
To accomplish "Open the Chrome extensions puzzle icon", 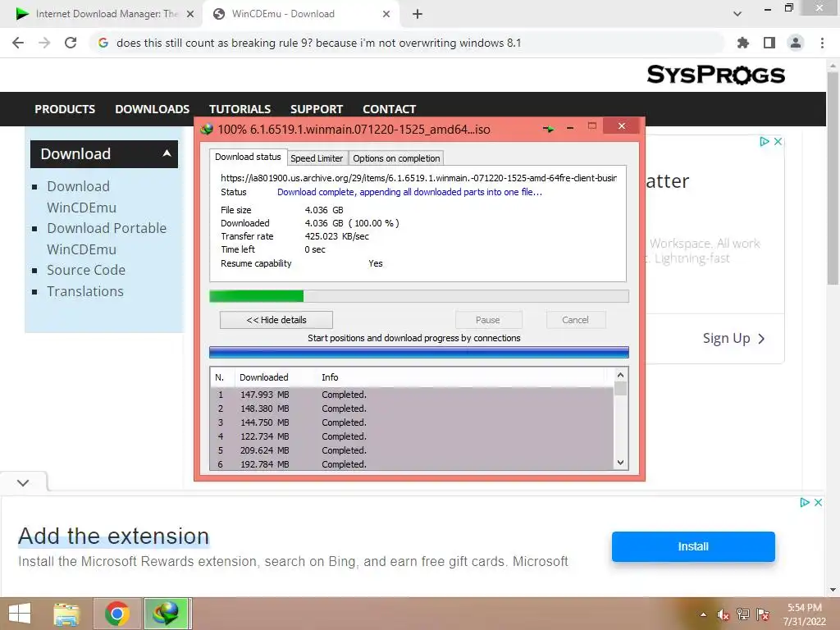I will click(743, 43).
